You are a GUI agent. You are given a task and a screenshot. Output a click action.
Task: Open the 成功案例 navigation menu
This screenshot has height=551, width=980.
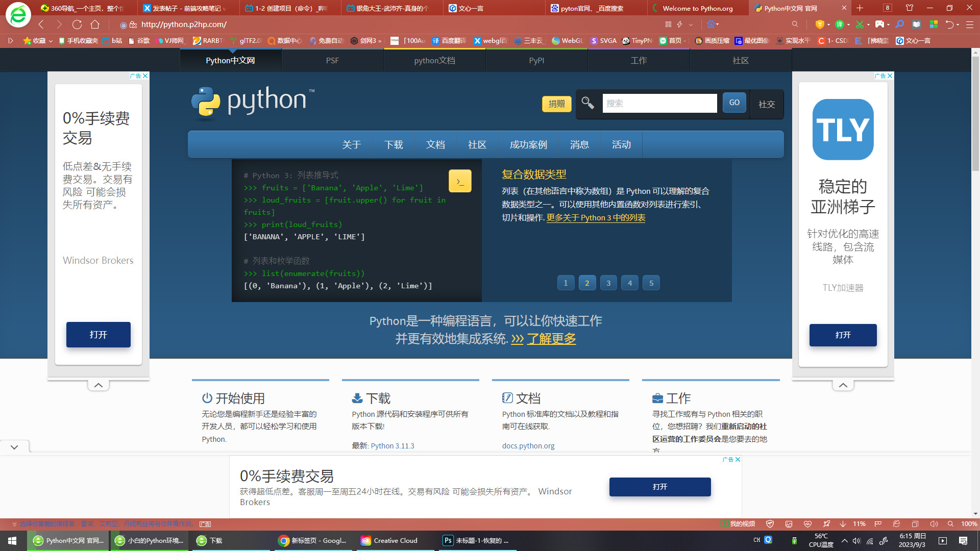coord(528,145)
